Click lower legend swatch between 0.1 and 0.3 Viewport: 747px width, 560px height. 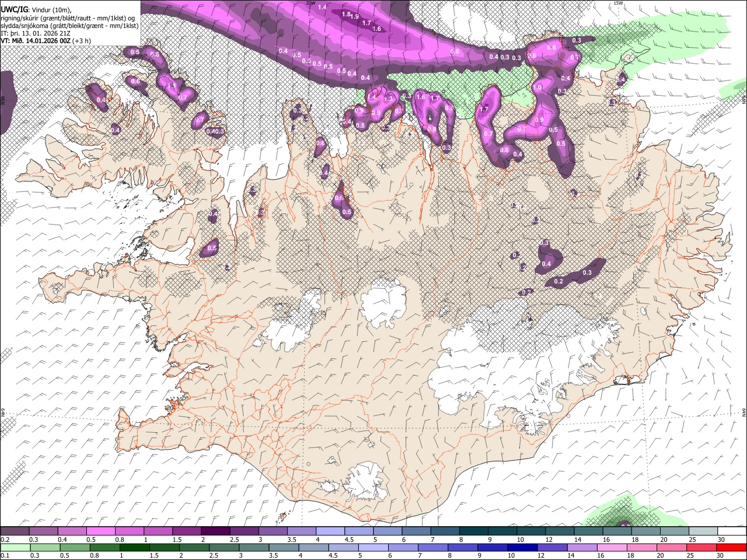coord(15,547)
